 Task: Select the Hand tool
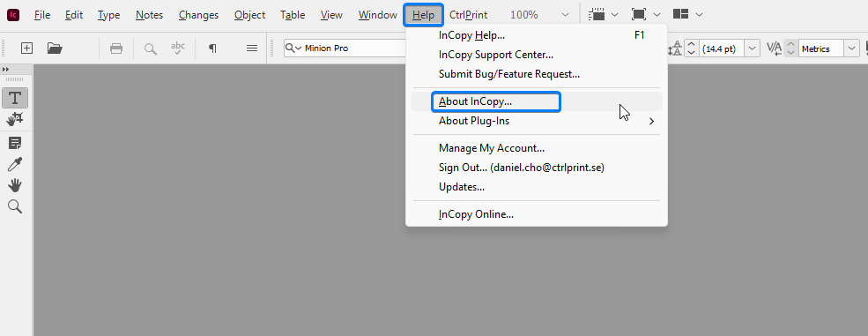pos(15,185)
